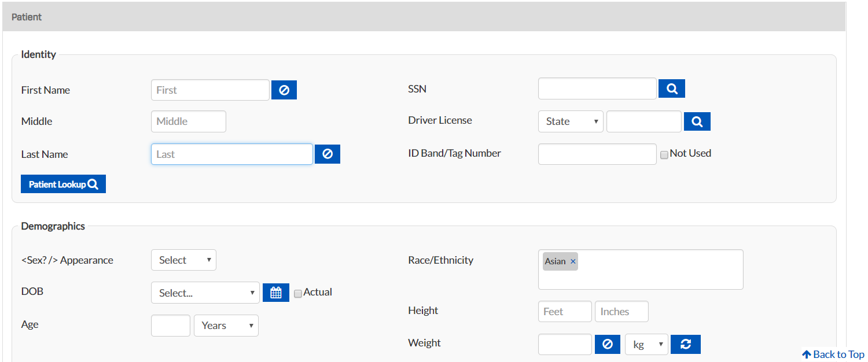Focus the First Name input field
Image resolution: width=868 pixels, height=362 pixels.
point(210,90)
